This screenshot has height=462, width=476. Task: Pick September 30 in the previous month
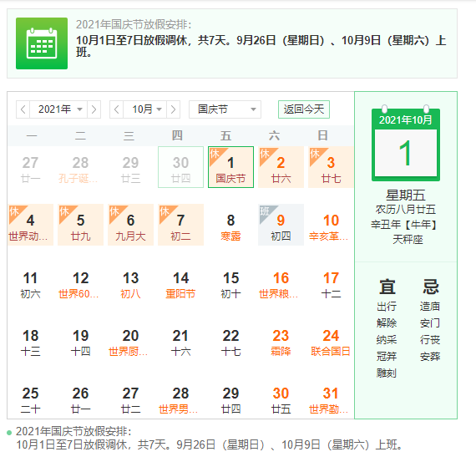coord(180,167)
